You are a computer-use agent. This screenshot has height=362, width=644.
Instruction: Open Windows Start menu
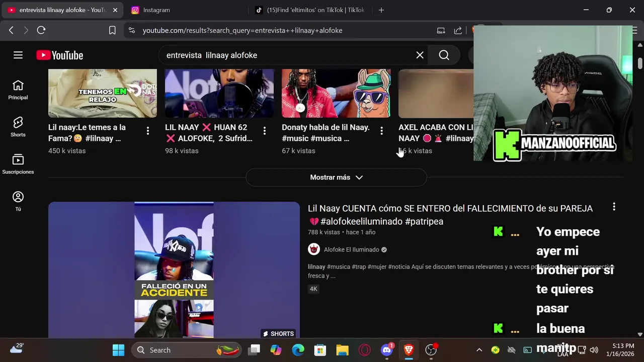(118, 350)
